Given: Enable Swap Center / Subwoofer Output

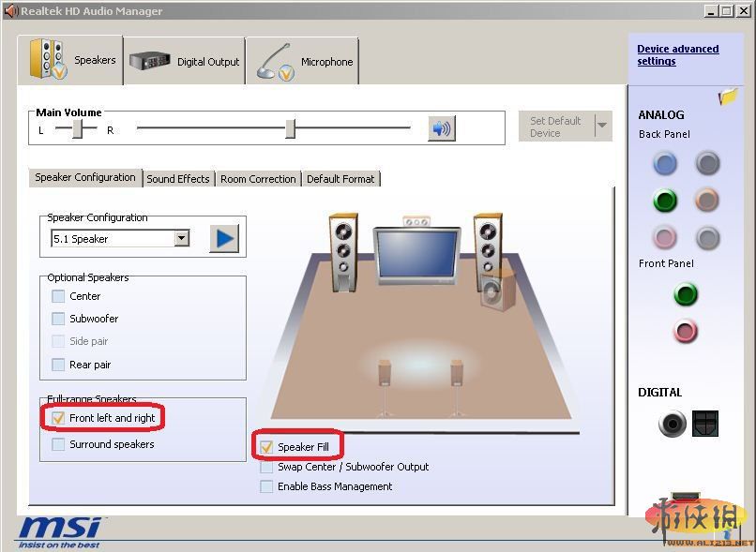Looking at the screenshot, I should point(266,467).
